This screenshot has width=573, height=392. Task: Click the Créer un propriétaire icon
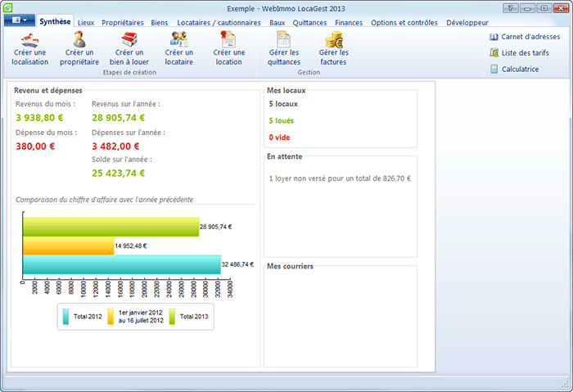click(x=79, y=39)
